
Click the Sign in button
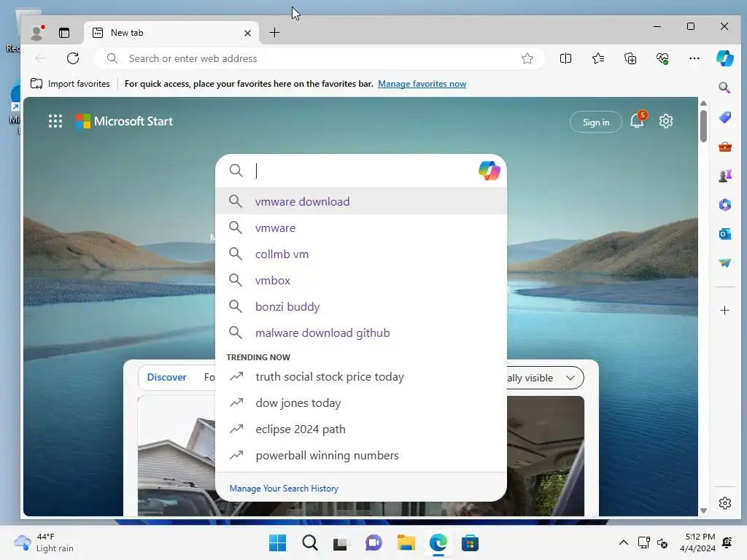pyautogui.click(x=595, y=122)
